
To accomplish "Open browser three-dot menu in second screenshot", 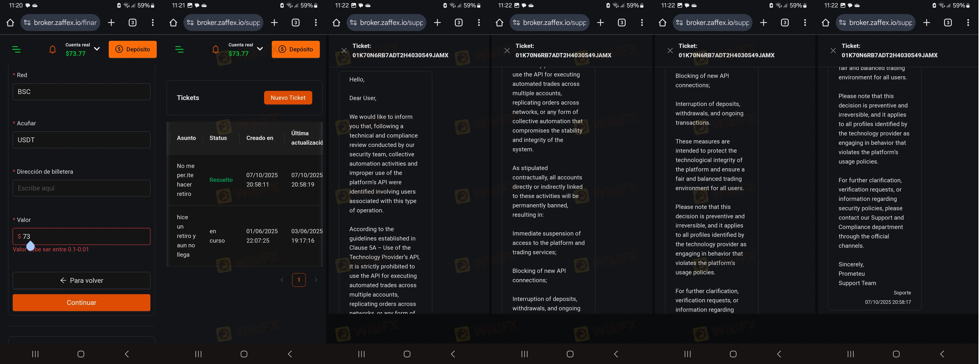I will (x=316, y=23).
